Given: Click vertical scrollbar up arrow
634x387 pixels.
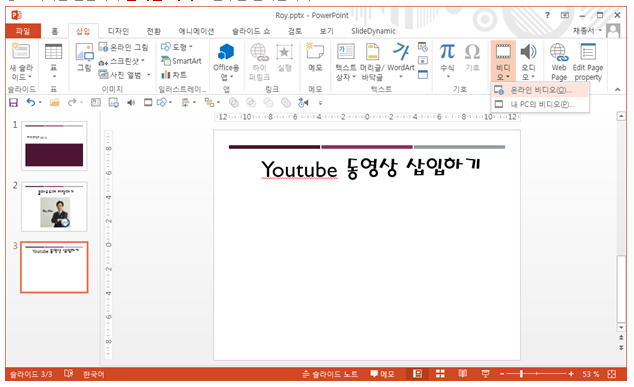Looking at the screenshot, I should coord(621,117).
